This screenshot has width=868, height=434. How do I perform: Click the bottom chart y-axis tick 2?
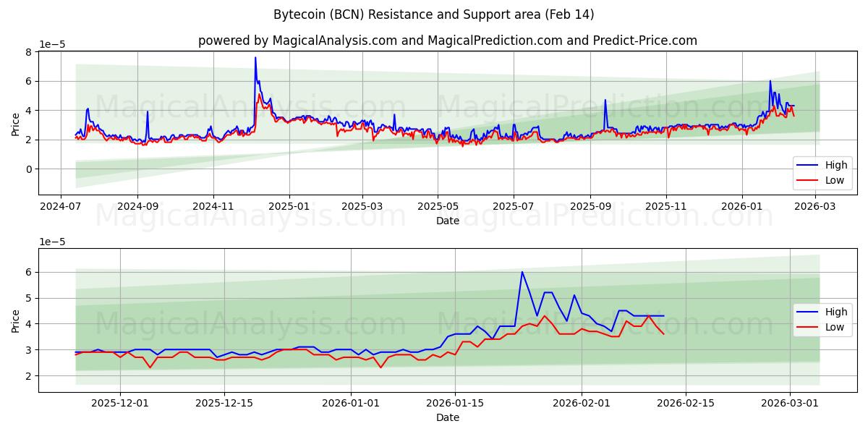(x=30, y=376)
